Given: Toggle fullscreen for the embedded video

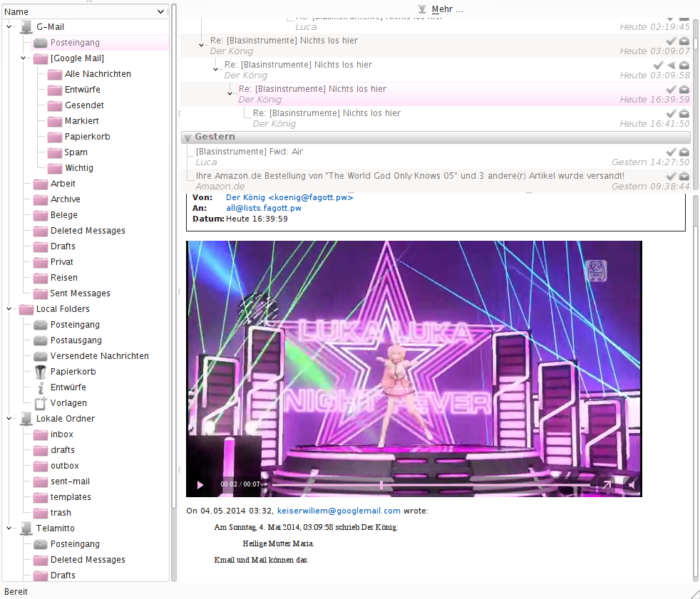Looking at the screenshot, I should 607,484.
